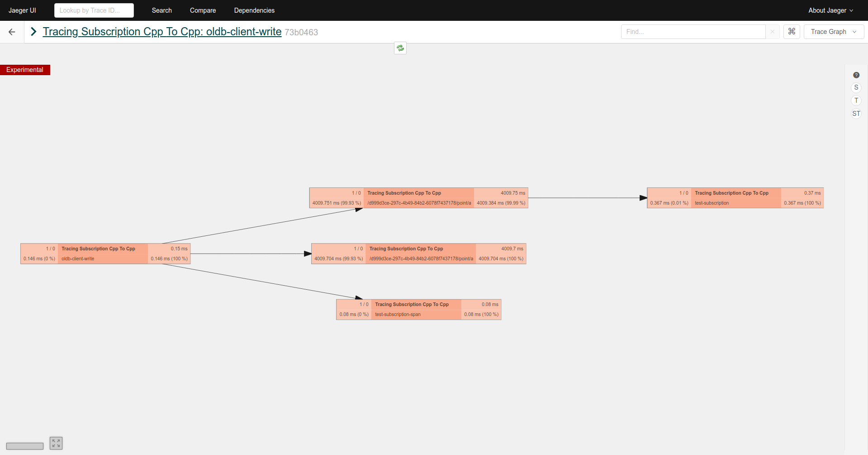Image resolution: width=868 pixels, height=455 pixels.
Task: Open the Compare page
Action: tap(203, 10)
